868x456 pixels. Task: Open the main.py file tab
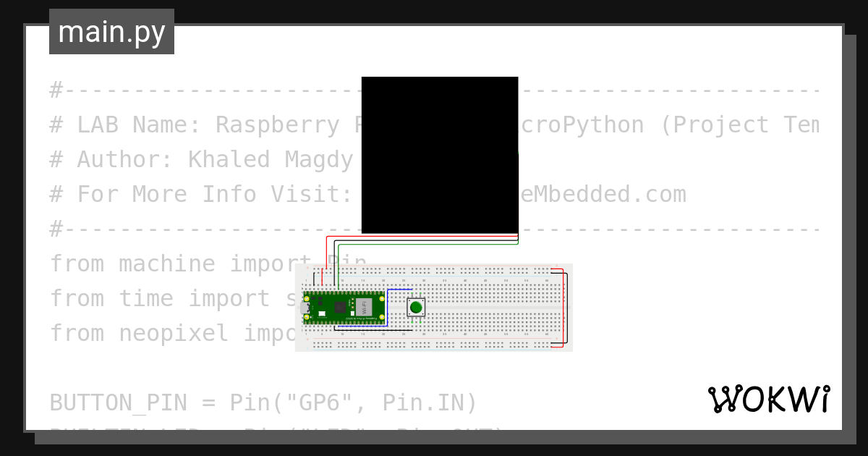pyautogui.click(x=111, y=32)
